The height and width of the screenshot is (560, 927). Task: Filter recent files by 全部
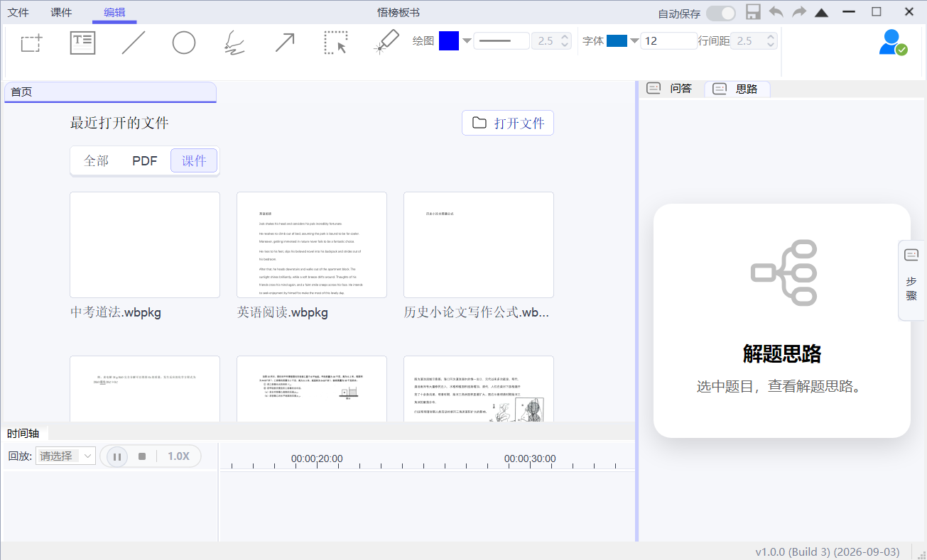pos(96,160)
